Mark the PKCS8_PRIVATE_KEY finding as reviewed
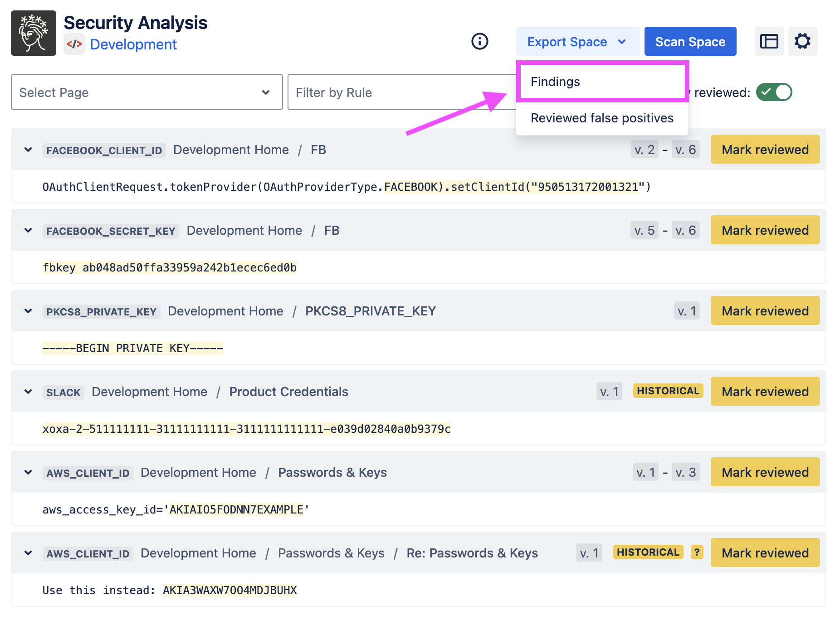This screenshot has height=620, width=840. [x=765, y=311]
